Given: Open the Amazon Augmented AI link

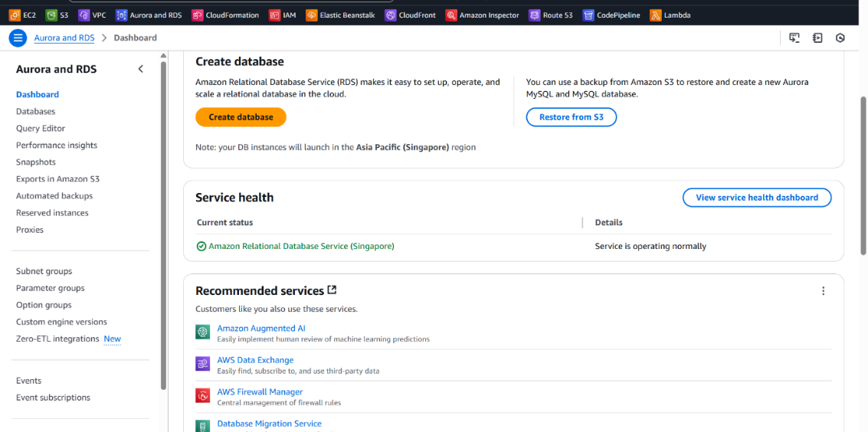Looking at the screenshot, I should click(x=261, y=328).
